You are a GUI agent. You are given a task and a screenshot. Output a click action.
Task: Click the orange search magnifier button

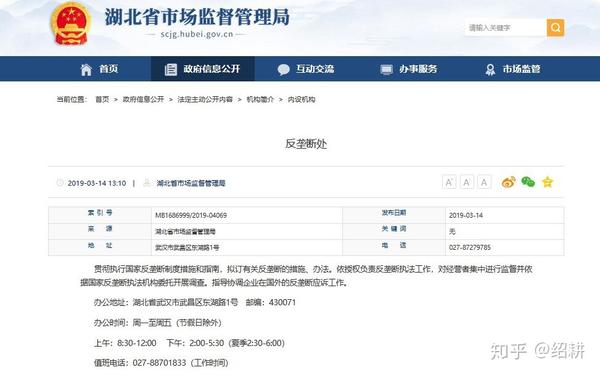pos(555,28)
